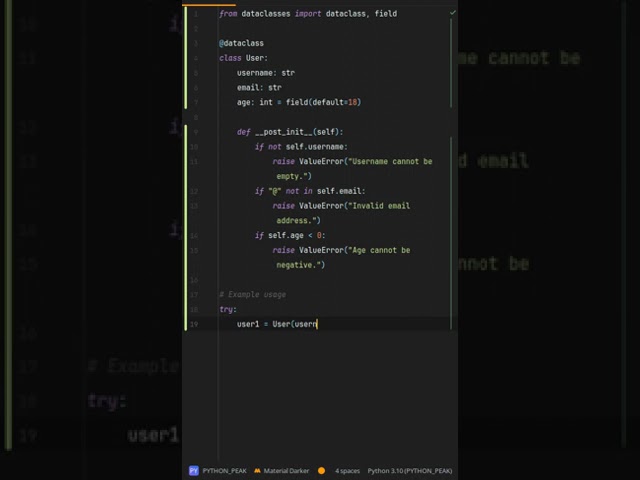
Task: Click the 'try:' statement line
Action: tap(228, 309)
